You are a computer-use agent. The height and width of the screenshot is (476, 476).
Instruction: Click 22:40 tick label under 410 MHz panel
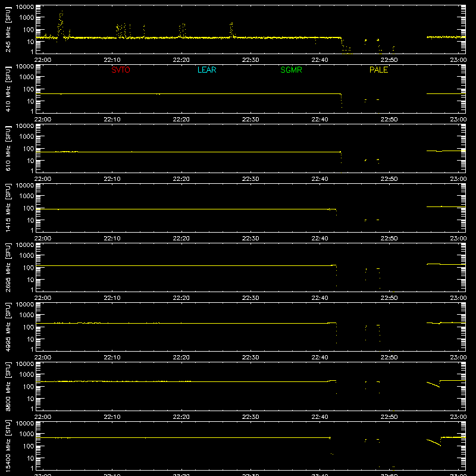coord(320,120)
